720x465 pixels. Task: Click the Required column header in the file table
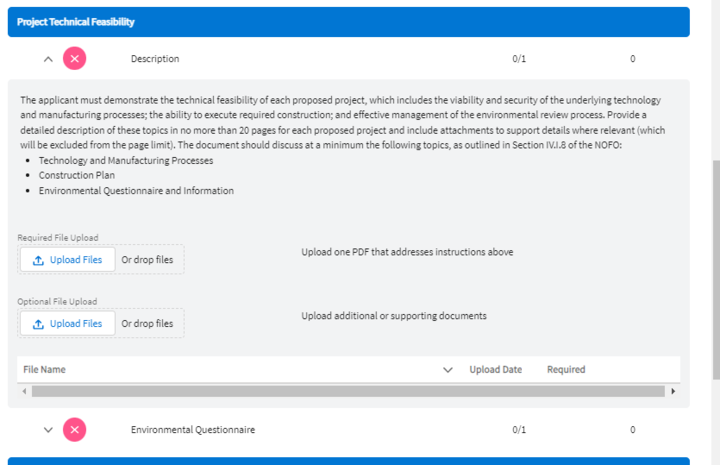[566, 370]
